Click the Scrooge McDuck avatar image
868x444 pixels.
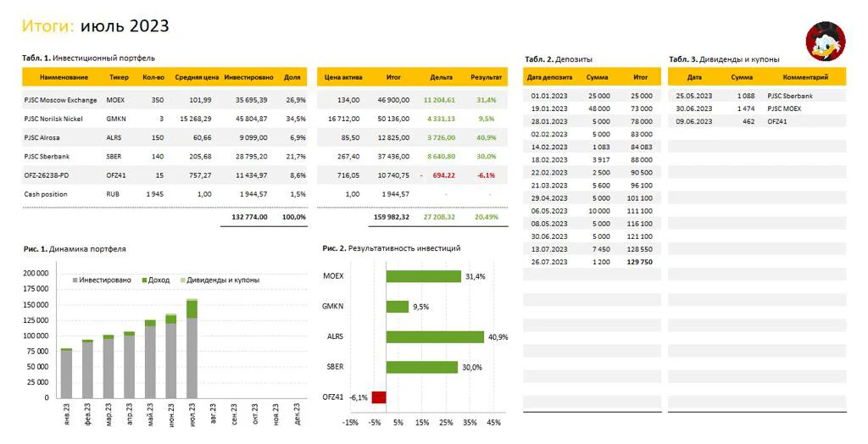[825, 42]
